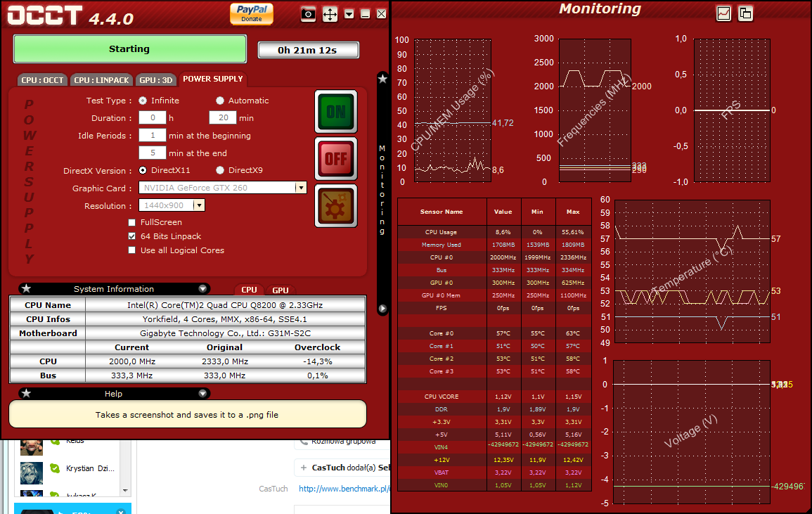
Task: Open the GPU system info tab
Action: tap(281, 290)
